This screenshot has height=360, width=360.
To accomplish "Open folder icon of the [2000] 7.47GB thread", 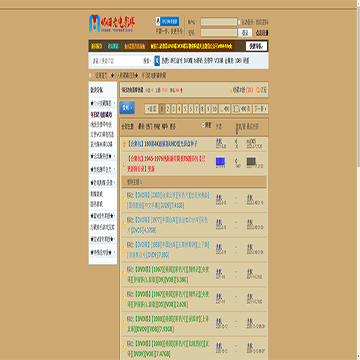I will point(124,348).
